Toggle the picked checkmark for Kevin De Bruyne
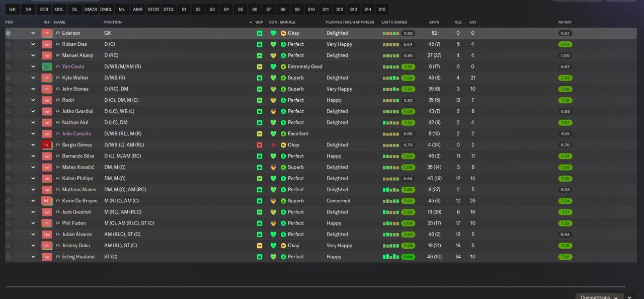This screenshot has height=299, width=644. (8, 201)
